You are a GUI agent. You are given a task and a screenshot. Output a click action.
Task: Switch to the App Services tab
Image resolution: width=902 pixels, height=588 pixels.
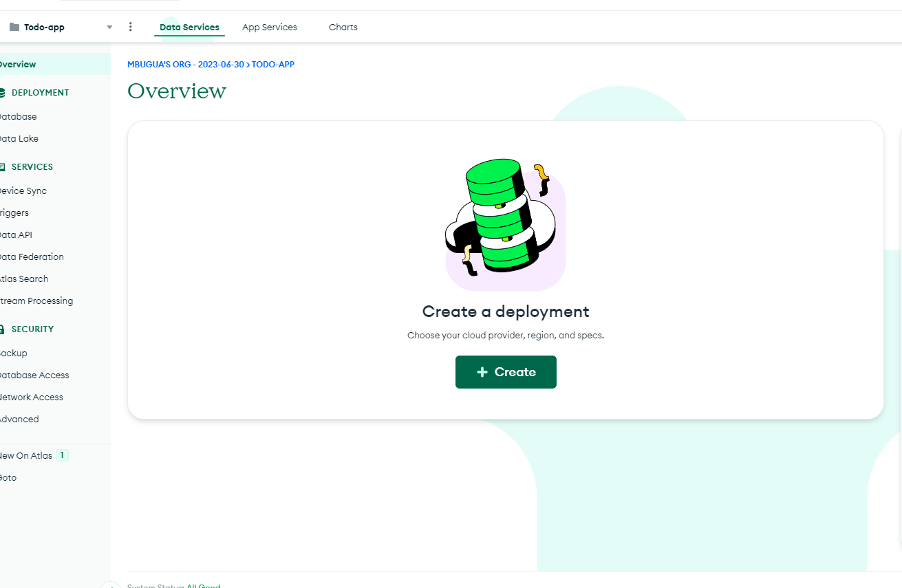pyautogui.click(x=270, y=27)
